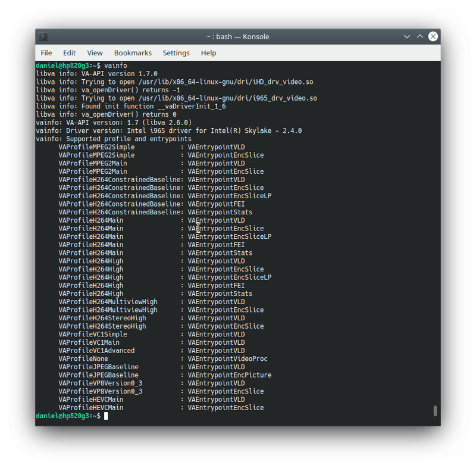Screen dimensions: 476x468
Task: Click the final daniel@hp820g3 prompt
Action: (68, 416)
